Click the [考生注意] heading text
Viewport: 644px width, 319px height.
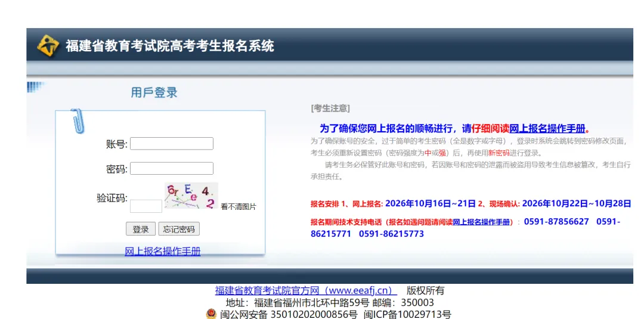click(x=330, y=109)
